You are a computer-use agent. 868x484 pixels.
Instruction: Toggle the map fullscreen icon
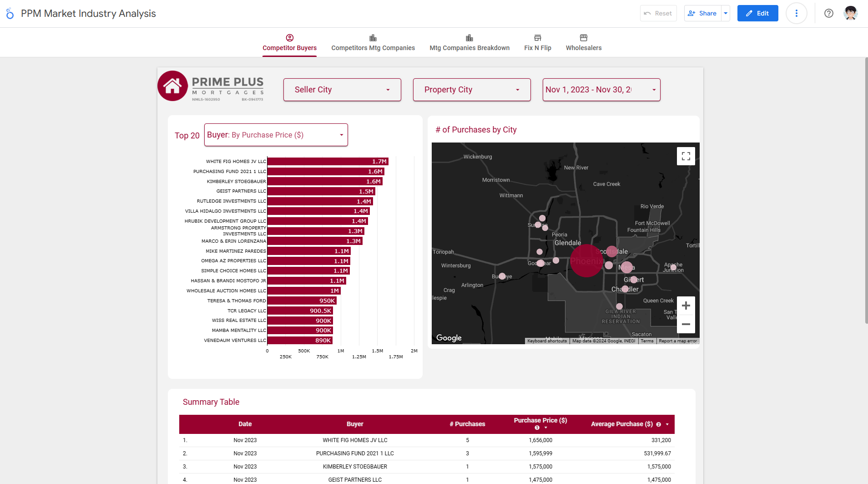pos(686,156)
